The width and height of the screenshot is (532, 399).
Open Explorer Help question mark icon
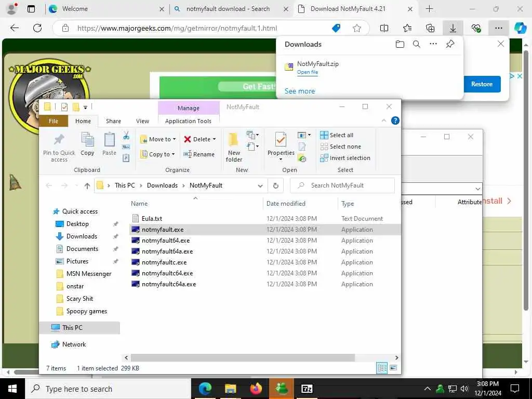pyautogui.click(x=395, y=121)
